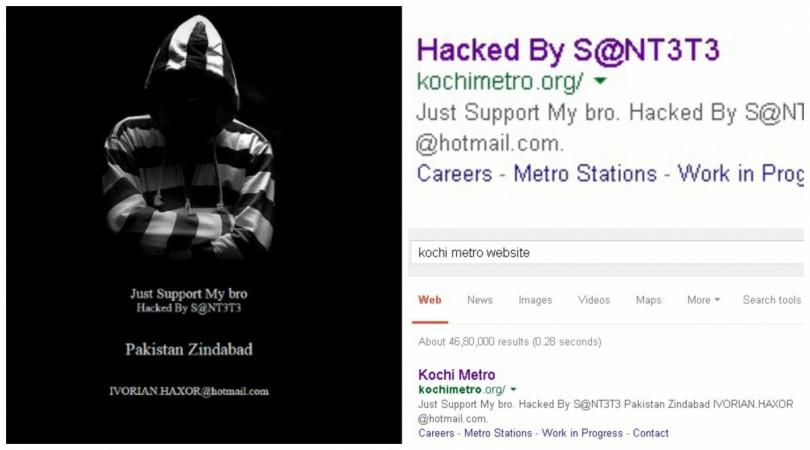Viewport: 810px width, 450px height.
Task: Open Search tools options
Action: coord(772,300)
